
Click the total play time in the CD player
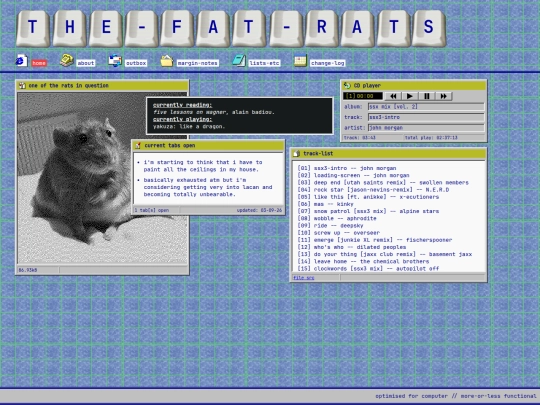point(431,138)
